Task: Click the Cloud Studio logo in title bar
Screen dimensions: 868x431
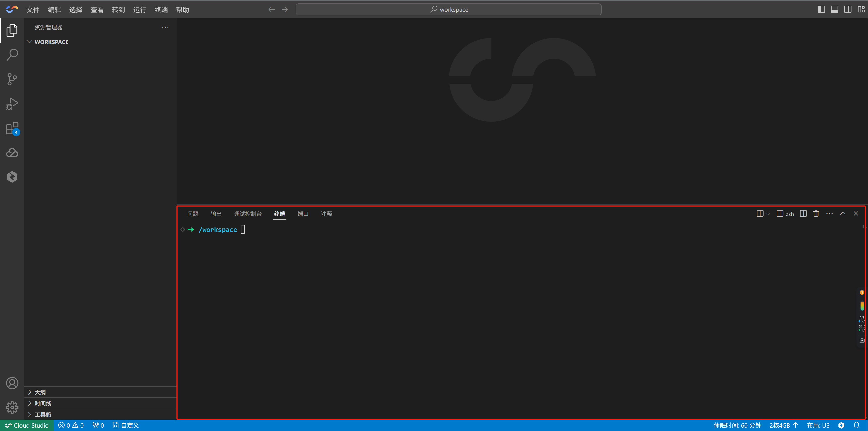Action: pyautogui.click(x=12, y=9)
